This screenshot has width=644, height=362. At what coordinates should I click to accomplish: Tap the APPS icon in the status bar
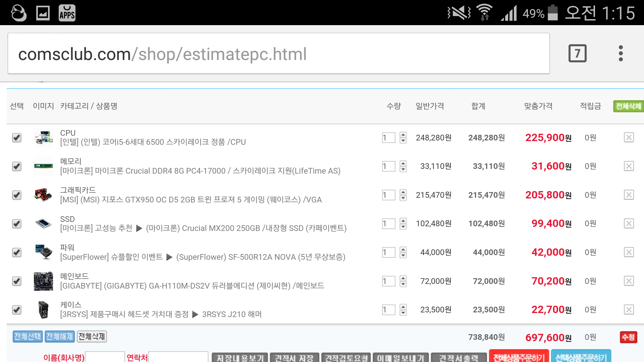click(67, 13)
